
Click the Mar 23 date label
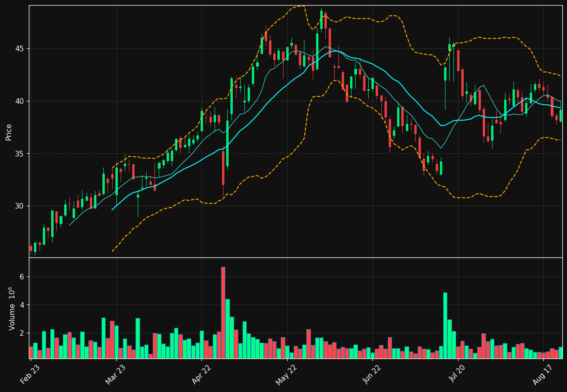tap(115, 376)
